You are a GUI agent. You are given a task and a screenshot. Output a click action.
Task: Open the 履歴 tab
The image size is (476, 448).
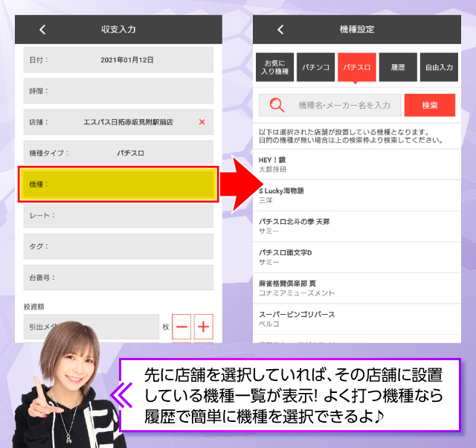click(x=398, y=67)
